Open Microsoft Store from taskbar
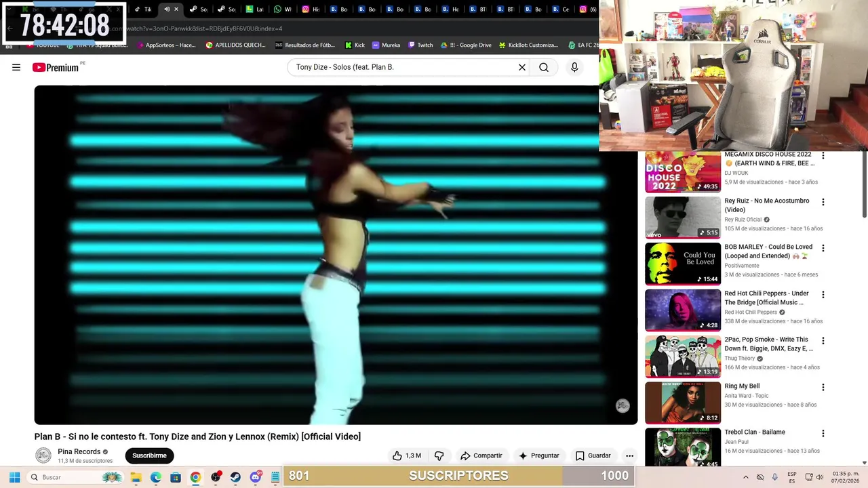This screenshot has height=488, width=868. coord(176,477)
